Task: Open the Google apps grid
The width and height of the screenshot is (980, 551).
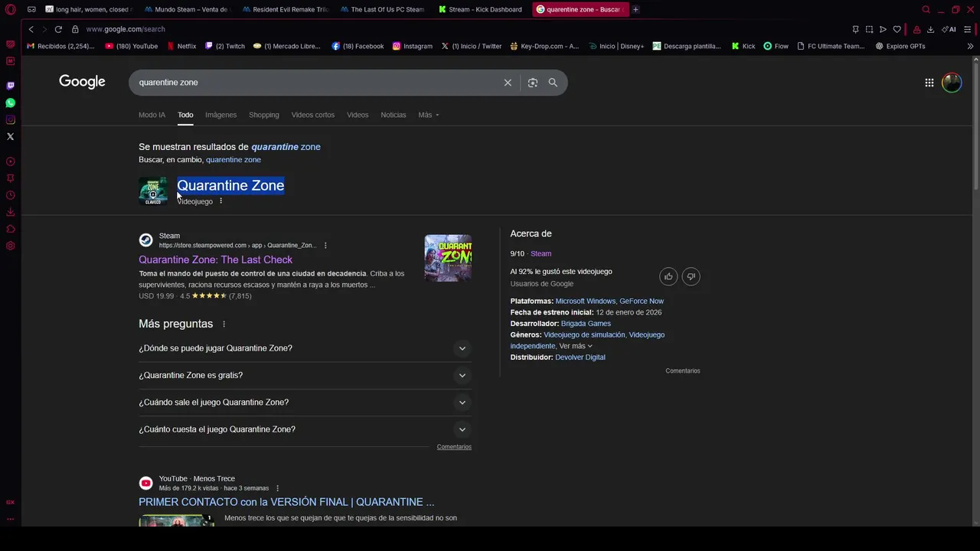Action: point(929,83)
